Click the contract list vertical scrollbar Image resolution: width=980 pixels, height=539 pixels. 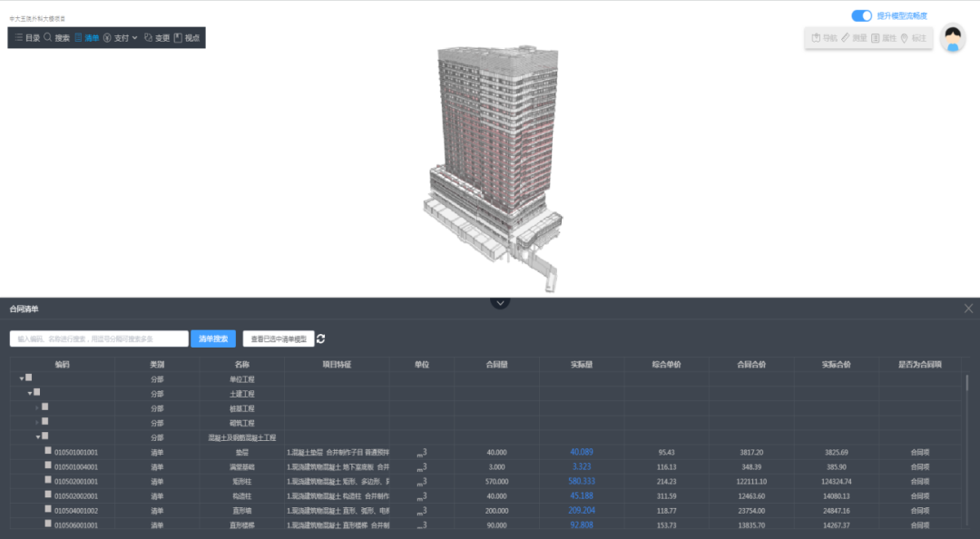[x=966, y=383]
